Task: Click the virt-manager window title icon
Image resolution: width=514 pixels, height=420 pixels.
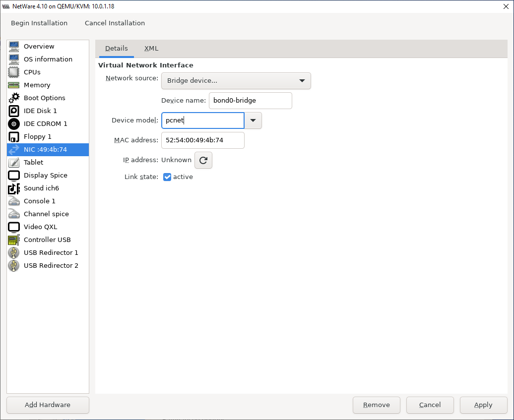Action: (6, 6)
